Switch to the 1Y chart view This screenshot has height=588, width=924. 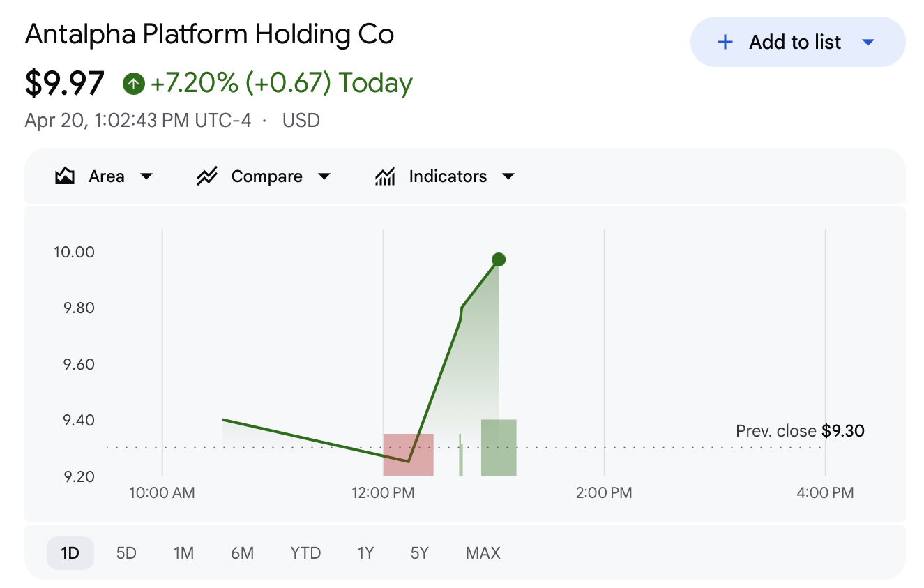365,552
